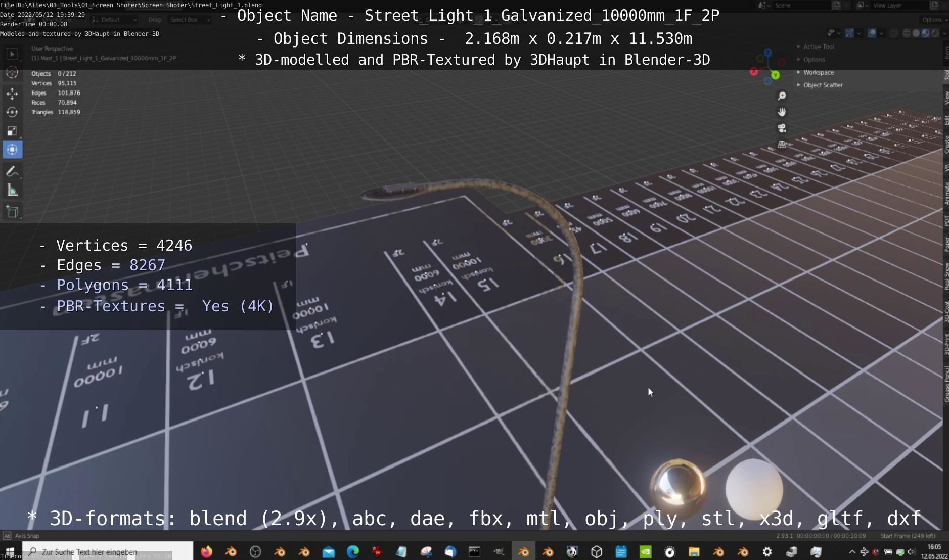Click the volume speaker tray icon
The image size is (949, 560).
pyautogui.click(x=911, y=552)
